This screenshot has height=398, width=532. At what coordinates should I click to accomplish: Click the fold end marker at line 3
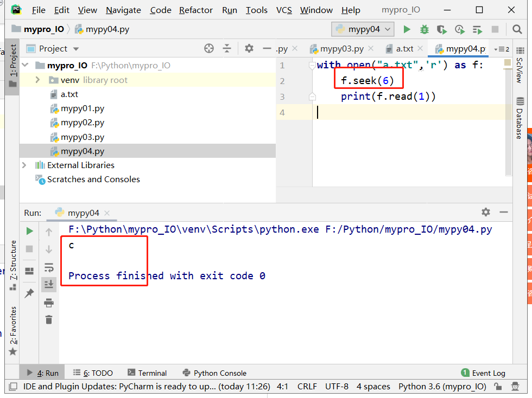(x=313, y=97)
